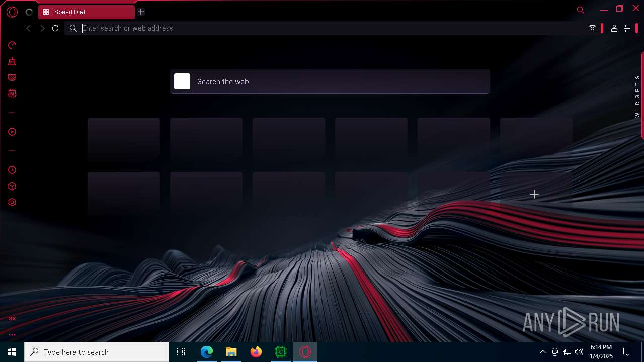Open the Windows notification center
The image size is (644, 362).
click(627, 352)
